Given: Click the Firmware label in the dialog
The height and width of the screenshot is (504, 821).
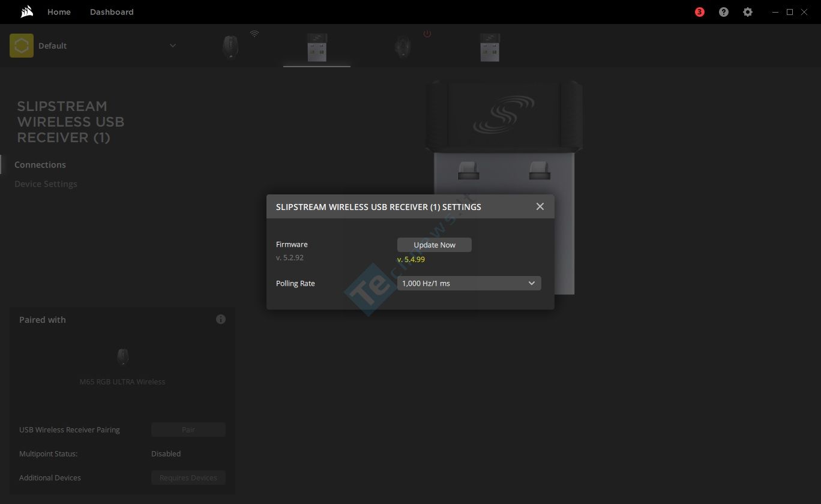Looking at the screenshot, I should tap(292, 244).
